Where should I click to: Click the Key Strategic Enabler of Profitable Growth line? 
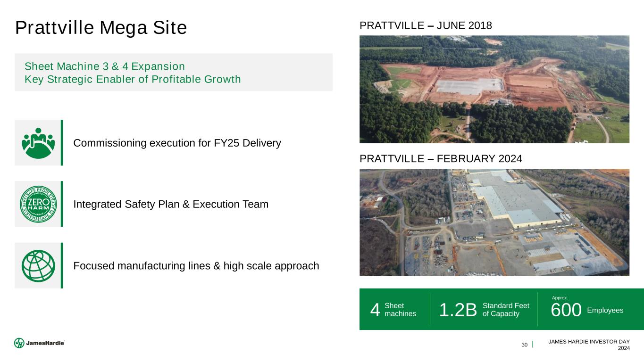tap(133, 79)
